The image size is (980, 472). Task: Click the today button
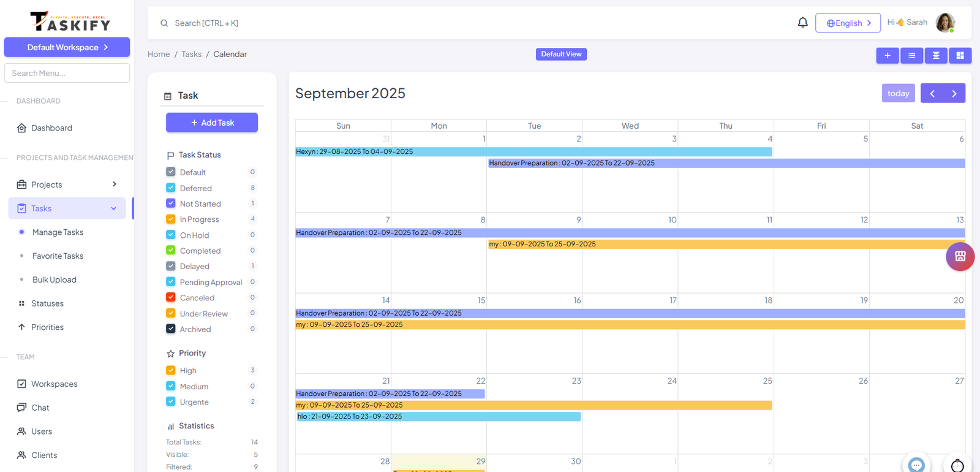(x=898, y=93)
